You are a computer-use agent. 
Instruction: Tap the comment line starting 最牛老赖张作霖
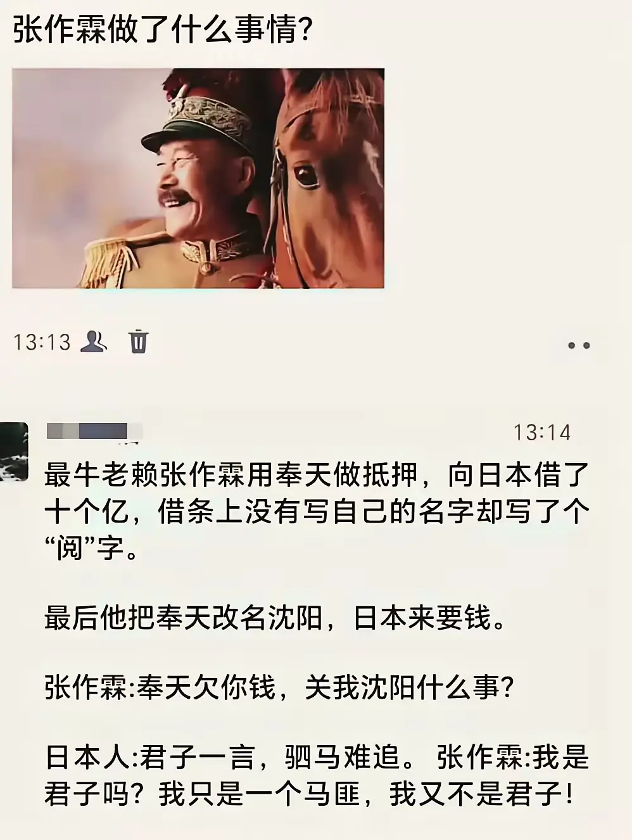pyautogui.click(x=317, y=475)
